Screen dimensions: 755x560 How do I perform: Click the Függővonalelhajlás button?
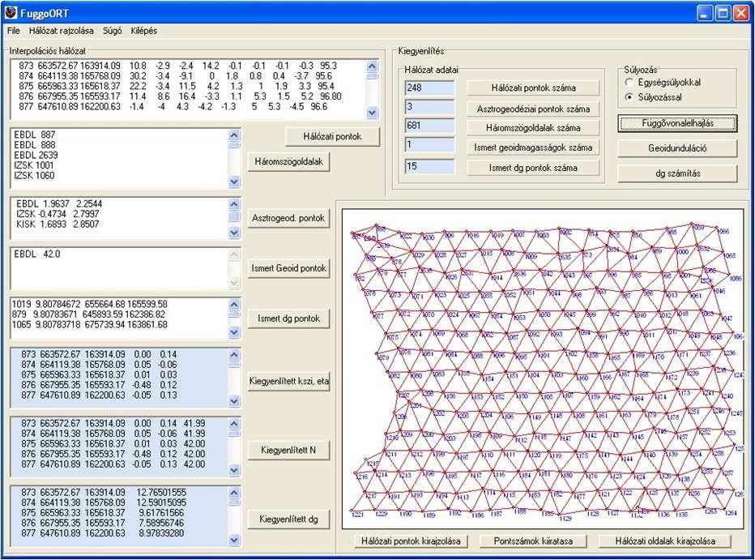click(677, 123)
